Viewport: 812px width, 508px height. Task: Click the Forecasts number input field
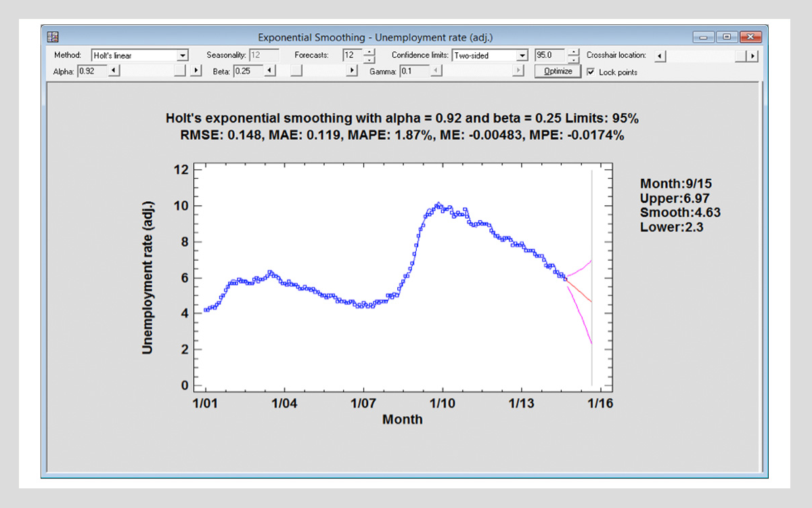pos(352,56)
